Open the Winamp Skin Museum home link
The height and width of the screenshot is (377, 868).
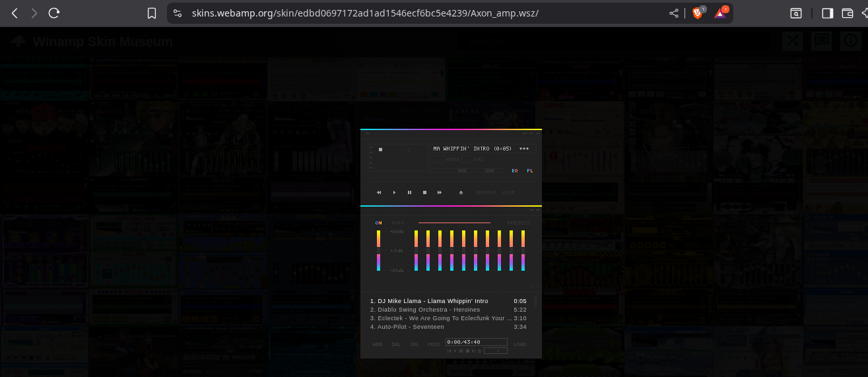(92, 42)
